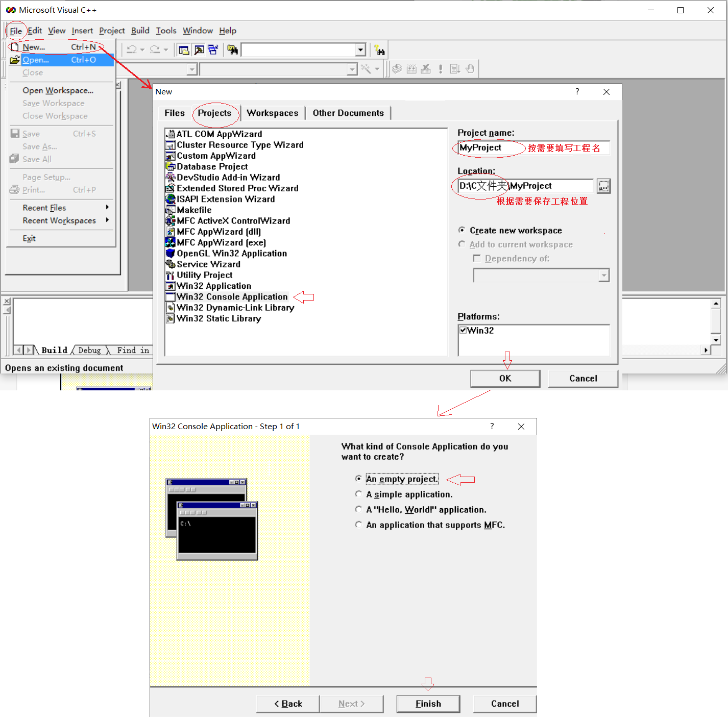This screenshot has width=728, height=722.
Task: Click the Utility Project icon
Action: pos(171,275)
